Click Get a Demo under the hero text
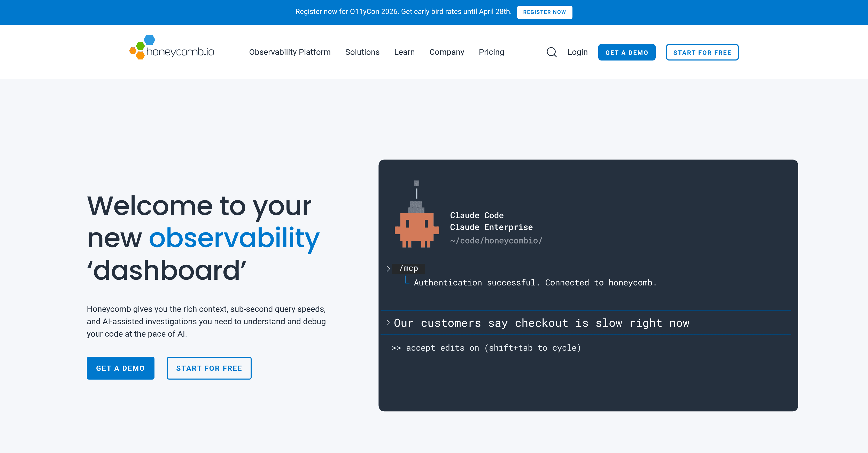 [x=120, y=368]
